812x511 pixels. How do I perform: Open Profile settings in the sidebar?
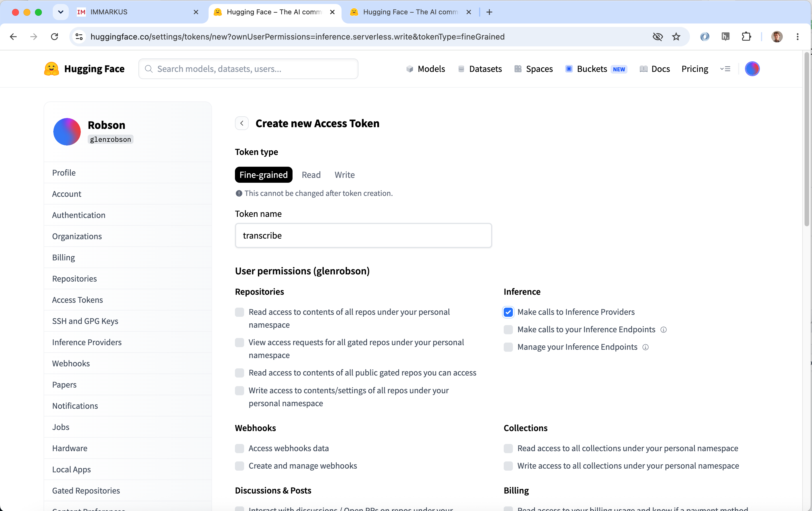[128, 173]
